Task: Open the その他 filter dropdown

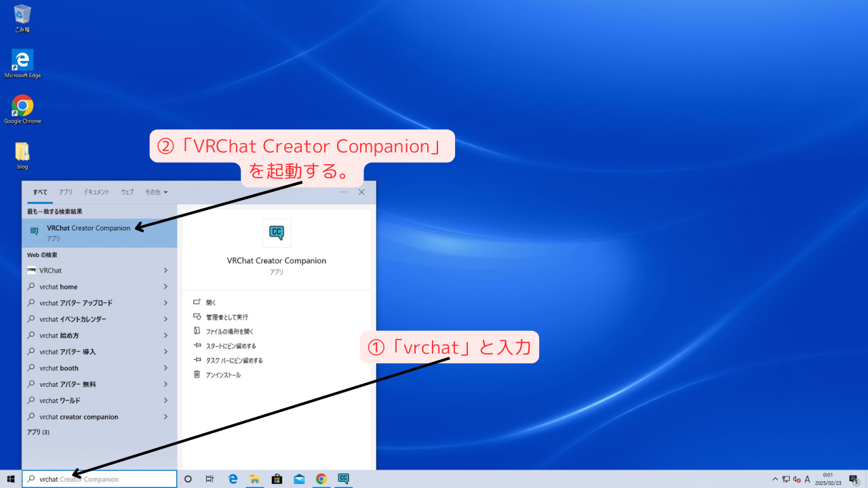Action: (156, 192)
